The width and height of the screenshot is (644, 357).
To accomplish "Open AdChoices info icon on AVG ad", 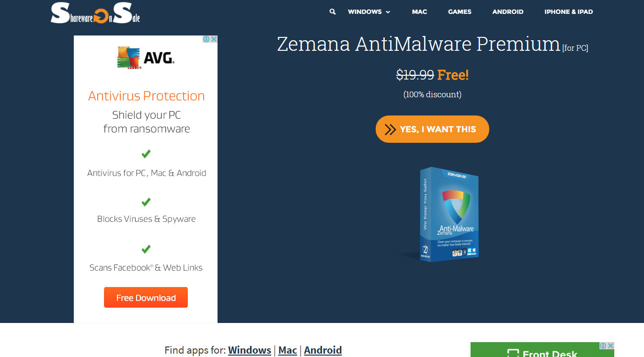I will click(207, 39).
